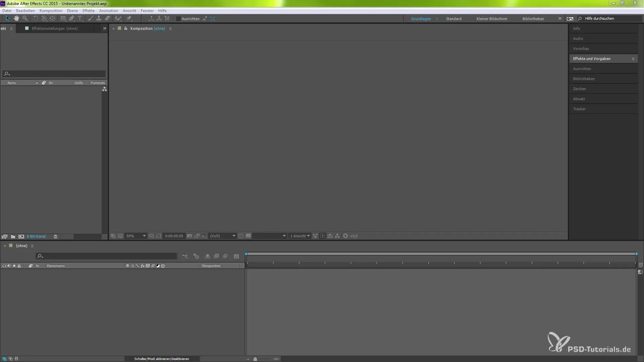Switch to the Standard workspace
The height and width of the screenshot is (362, 644).
453,19
